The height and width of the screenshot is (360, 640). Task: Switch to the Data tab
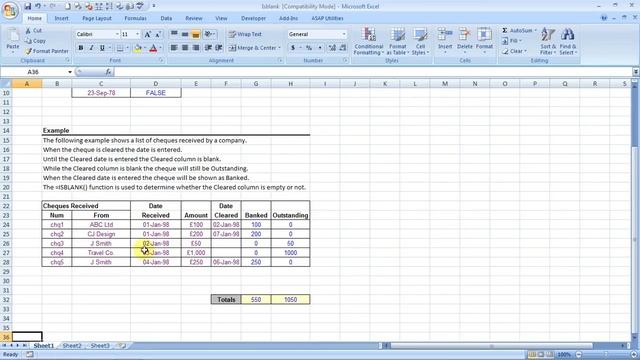[166, 18]
